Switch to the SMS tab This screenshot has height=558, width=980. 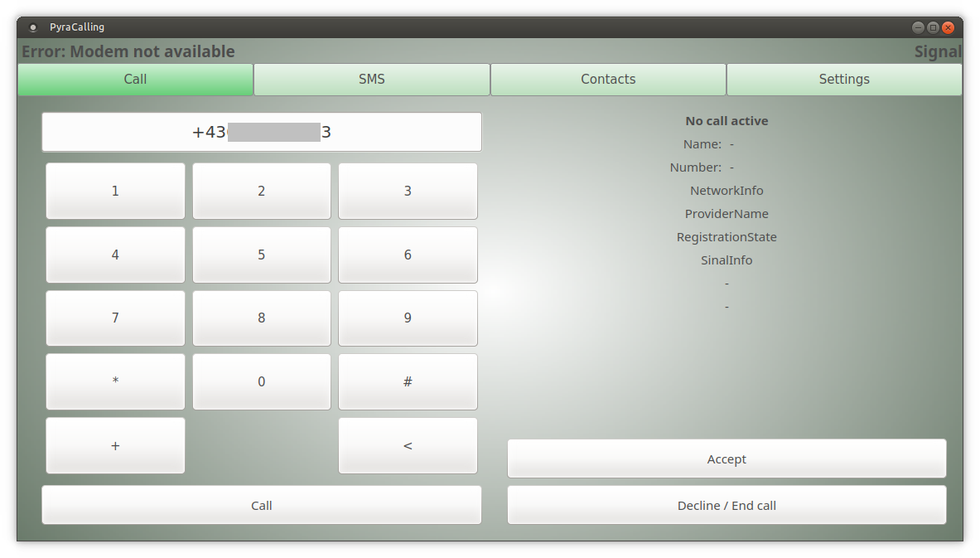(x=371, y=80)
